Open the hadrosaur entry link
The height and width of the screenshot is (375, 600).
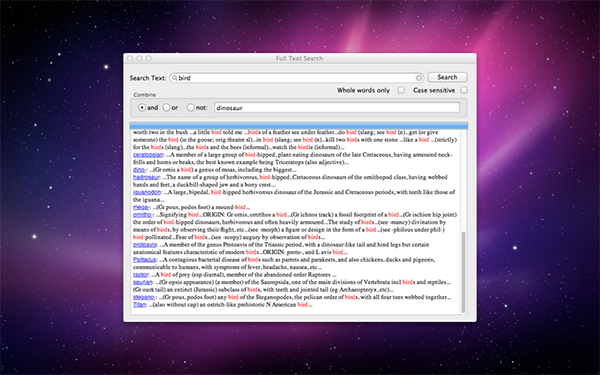click(146, 177)
